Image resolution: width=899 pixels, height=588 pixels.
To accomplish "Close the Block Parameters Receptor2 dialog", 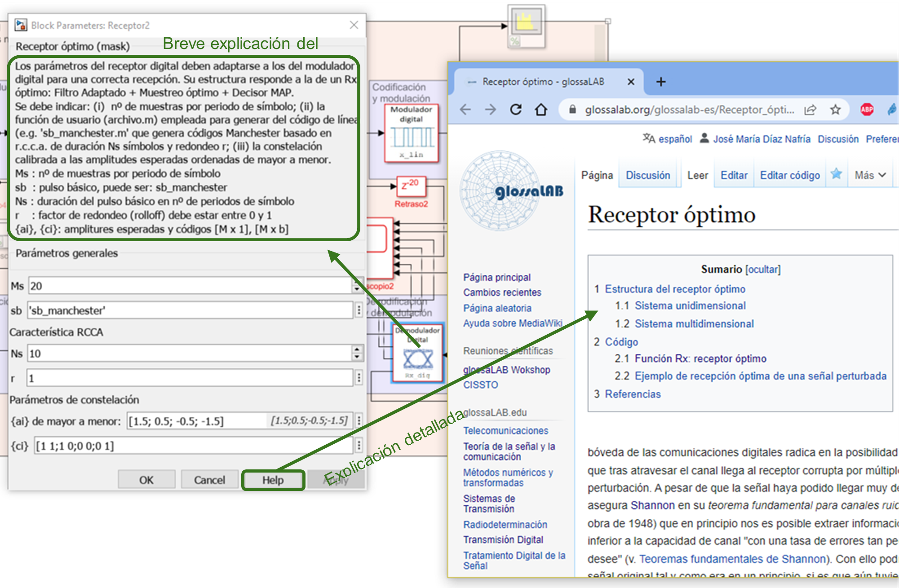I will tap(354, 25).
